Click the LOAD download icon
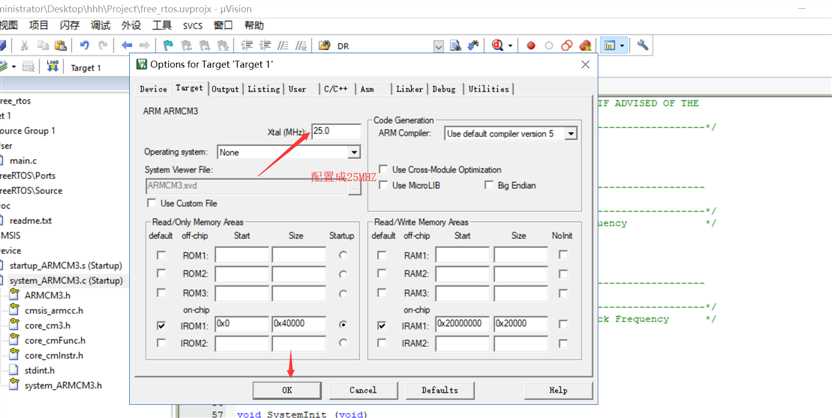Image resolution: width=832 pixels, height=418 pixels. [x=52, y=67]
